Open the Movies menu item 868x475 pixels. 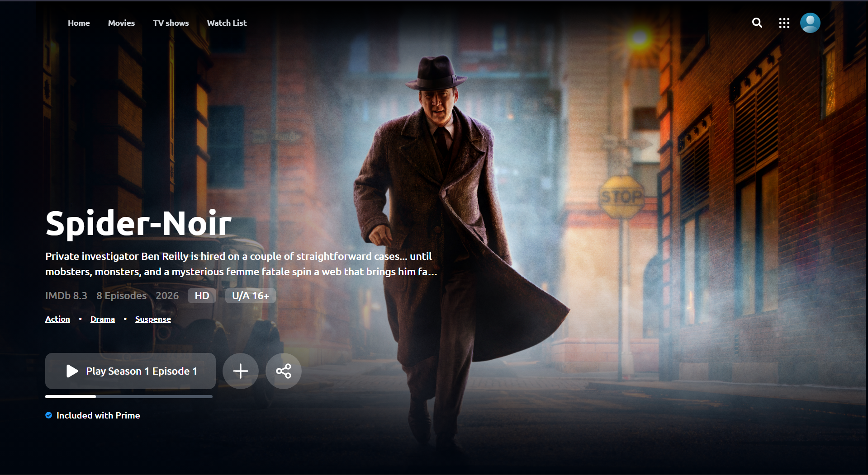(121, 23)
